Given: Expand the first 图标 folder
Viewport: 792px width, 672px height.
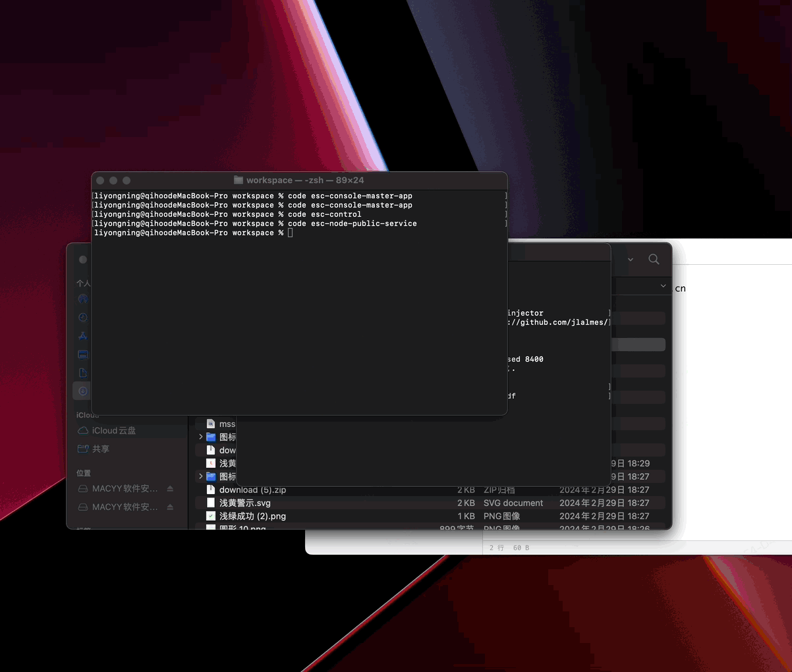Looking at the screenshot, I should 200,437.
